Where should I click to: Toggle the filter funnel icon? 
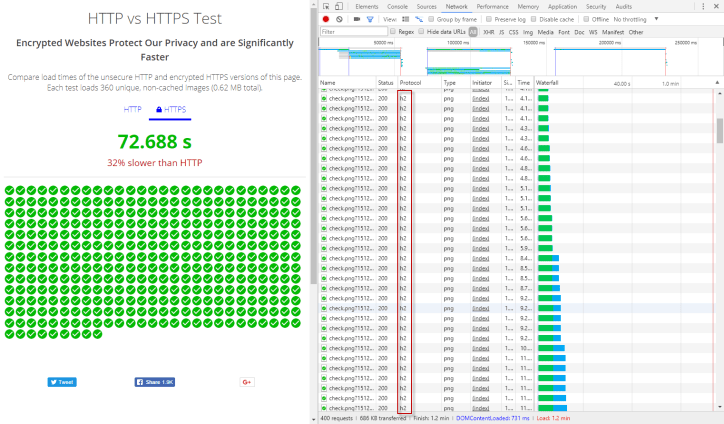click(x=369, y=19)
